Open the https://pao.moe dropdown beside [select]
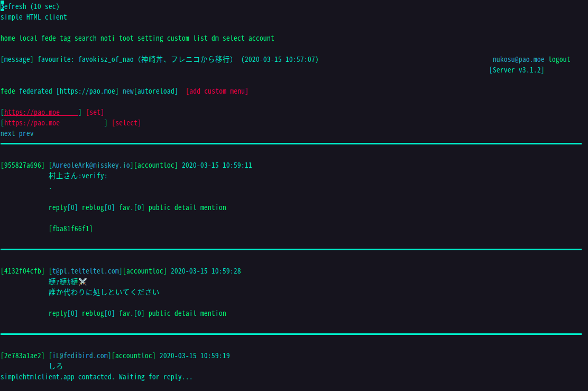 (x=54, y=123)
